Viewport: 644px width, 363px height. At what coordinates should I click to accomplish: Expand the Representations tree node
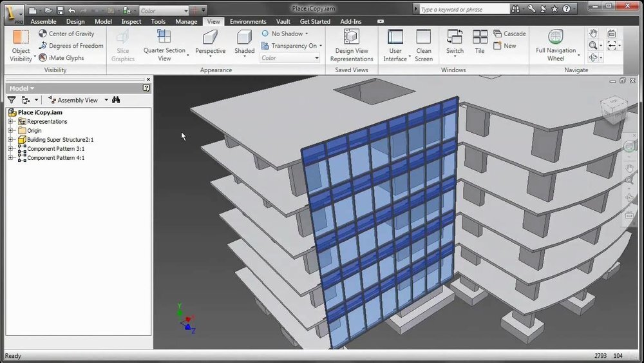pos(11,121)
